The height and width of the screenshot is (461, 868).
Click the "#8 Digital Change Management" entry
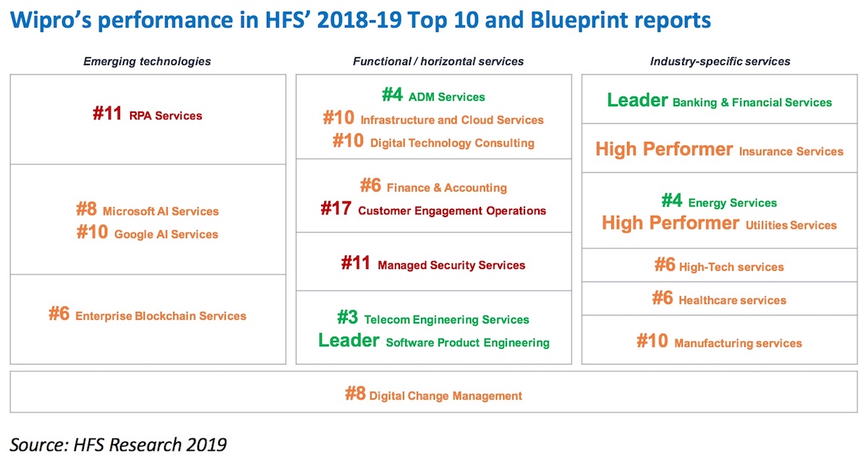click(433, 394)
